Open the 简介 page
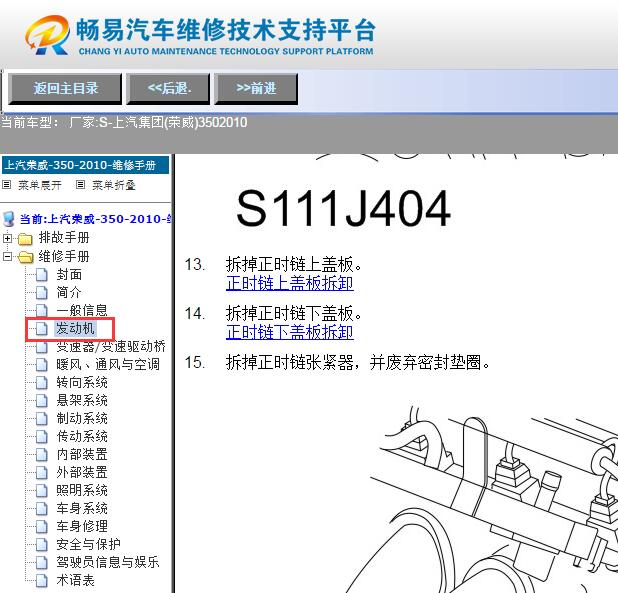 tap(69, 292)
